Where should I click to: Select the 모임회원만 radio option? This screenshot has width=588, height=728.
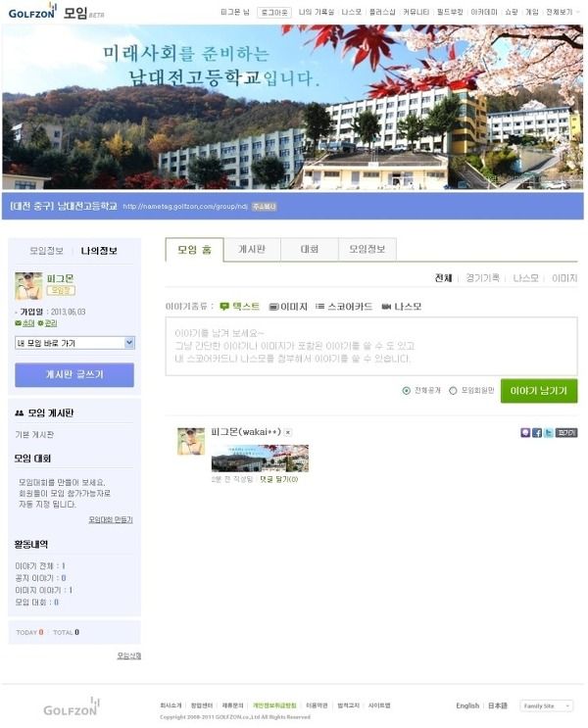point(453,391)
